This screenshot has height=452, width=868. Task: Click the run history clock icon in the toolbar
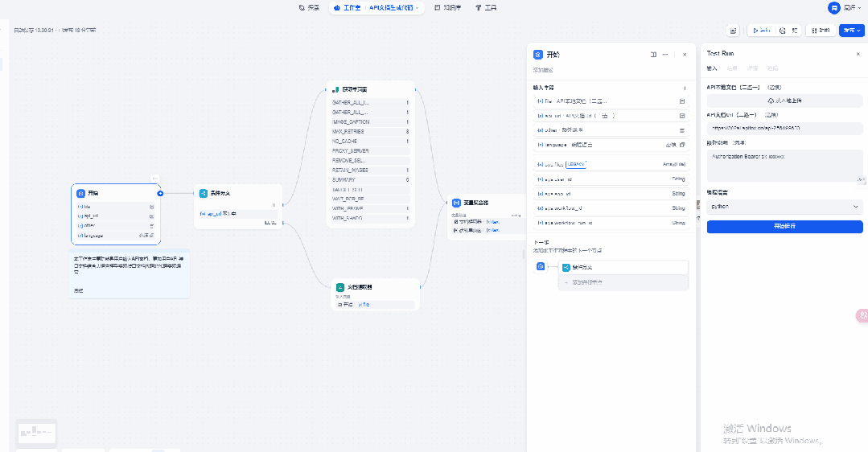[782, 31]
